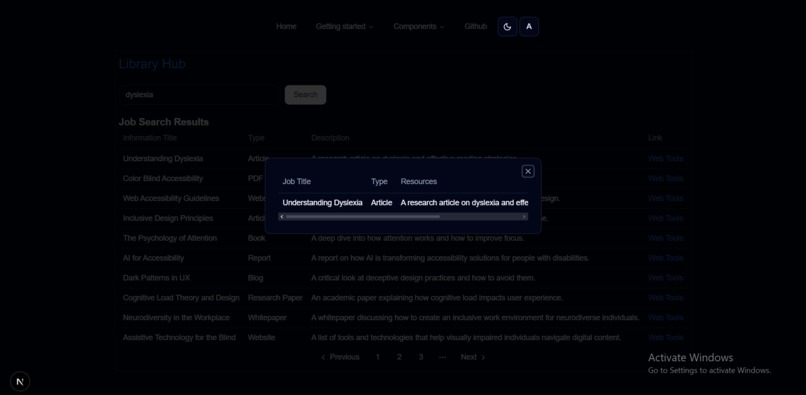Select page 1 in pagination

(x=378, y=357)
